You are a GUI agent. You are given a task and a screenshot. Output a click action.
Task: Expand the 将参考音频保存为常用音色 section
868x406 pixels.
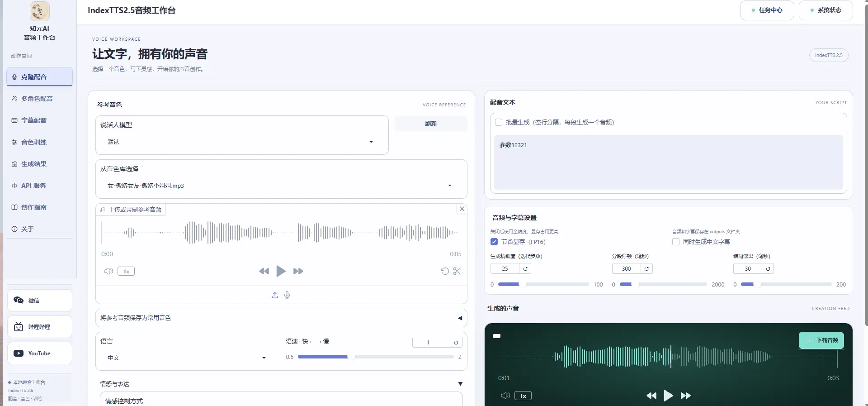[281, 318]
